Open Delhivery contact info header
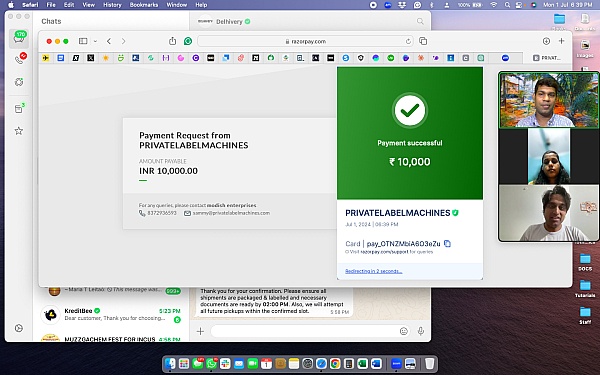Viewport: 600px width, 375px height. tap(224, 21)
